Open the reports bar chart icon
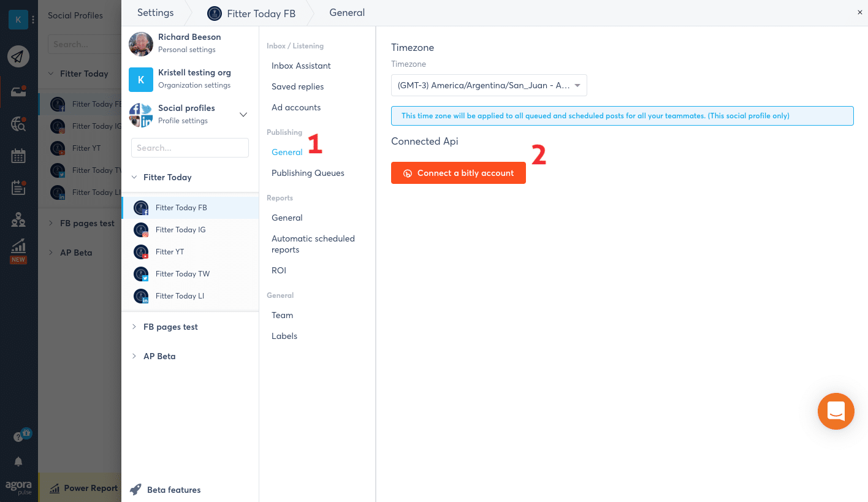868x502 pixels. pyautogui.click(x=18, y=246)
